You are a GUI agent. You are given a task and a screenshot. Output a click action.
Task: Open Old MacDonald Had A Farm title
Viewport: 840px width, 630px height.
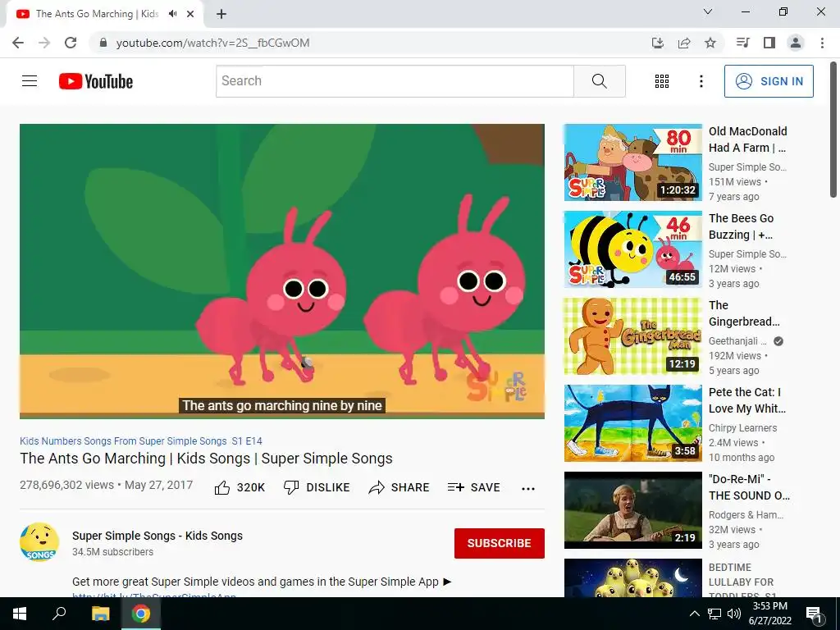748,139
